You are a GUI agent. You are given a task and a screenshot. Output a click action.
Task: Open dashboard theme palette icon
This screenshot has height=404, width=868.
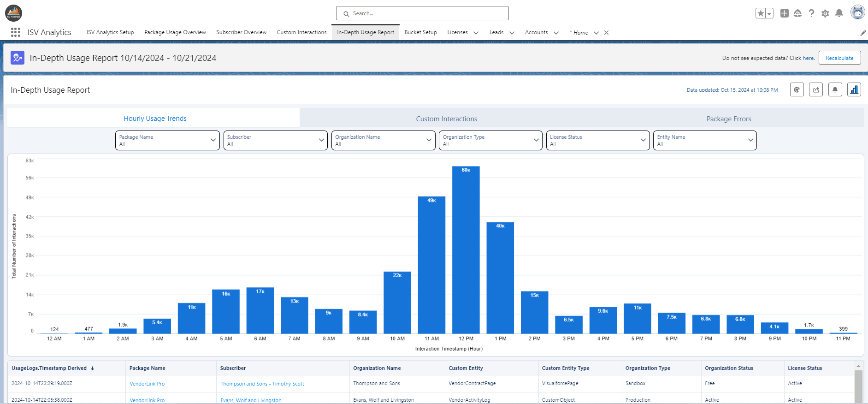(x=797, y=89)
